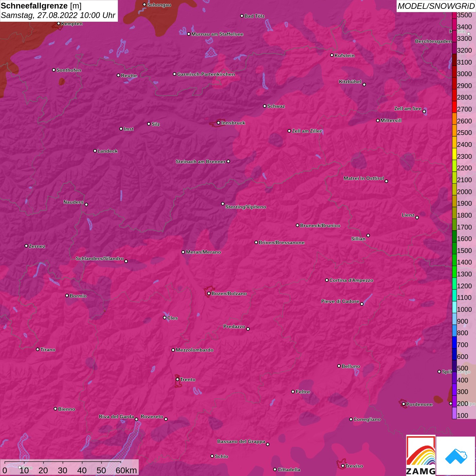Select the Innsbruck city marker dot

click(219, 123)
